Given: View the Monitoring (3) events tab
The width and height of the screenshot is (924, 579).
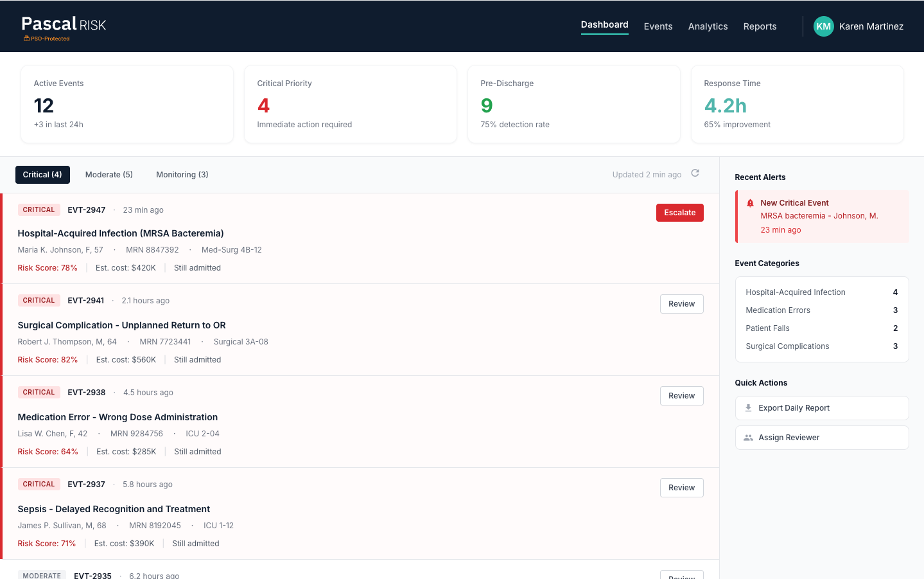Looking at the screenshot, I should (182, 175).
